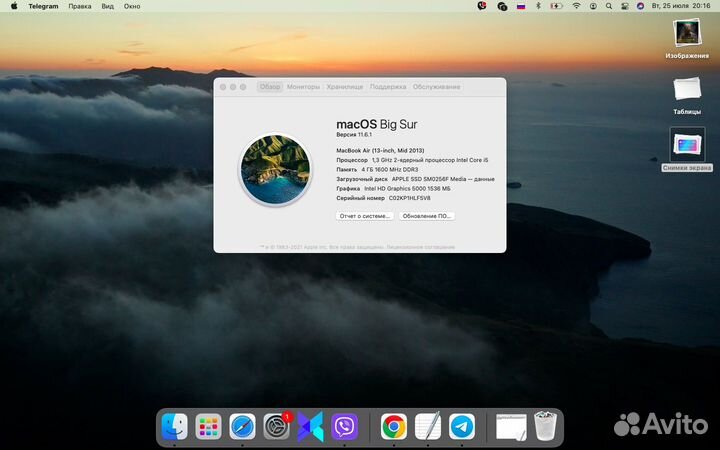Click the Viber call status menu bar icon
The height and width of the screenshot is (450, 720).
pos(482,6)
